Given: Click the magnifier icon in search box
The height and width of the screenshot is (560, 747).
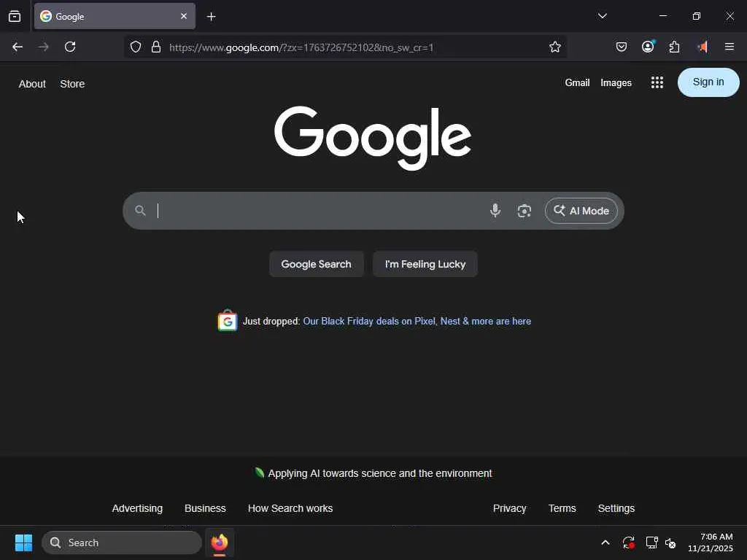Looking at the screenshot, I should (x=140, y=211).
